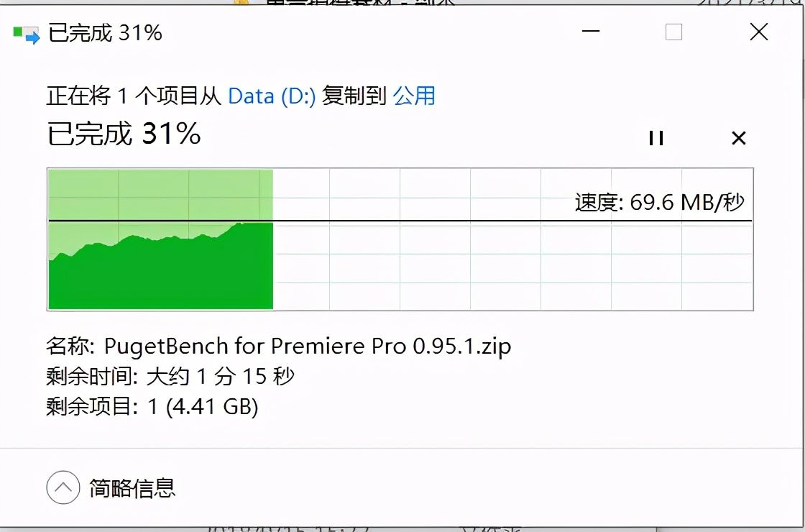Click the 正在将 1 个项目从 text
Viewport: 805px width, 532px height.
coord(134,96)
